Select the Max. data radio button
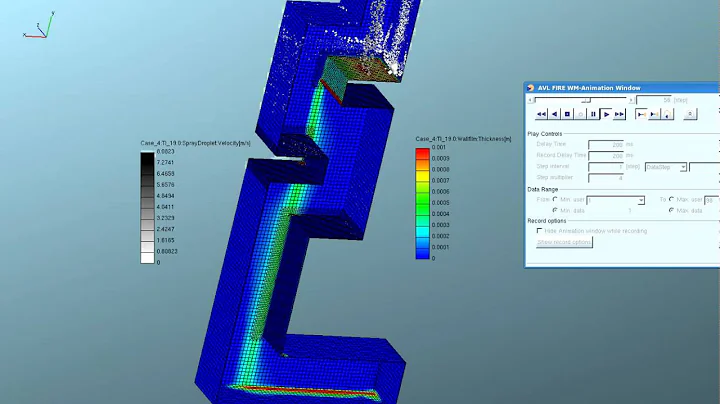The width and height of the screenshot is (720, 404). (x=671, y=210)
